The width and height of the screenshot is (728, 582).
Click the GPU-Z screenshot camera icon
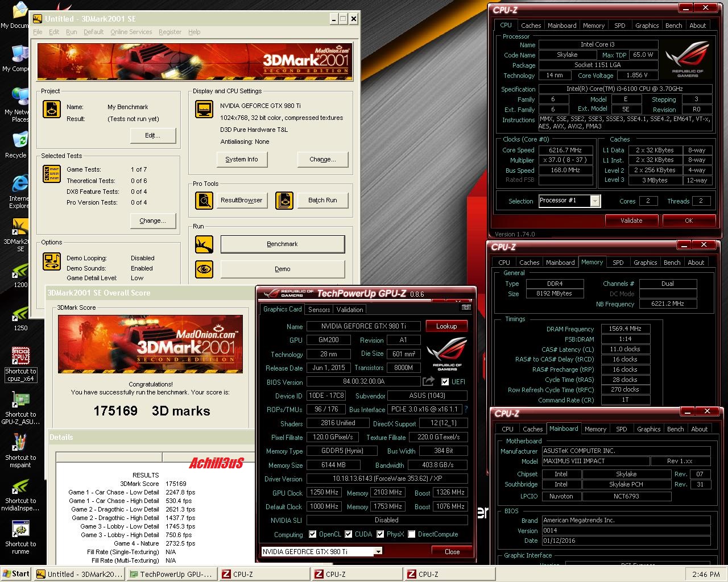pyautogui.click(x=466, y=307)
